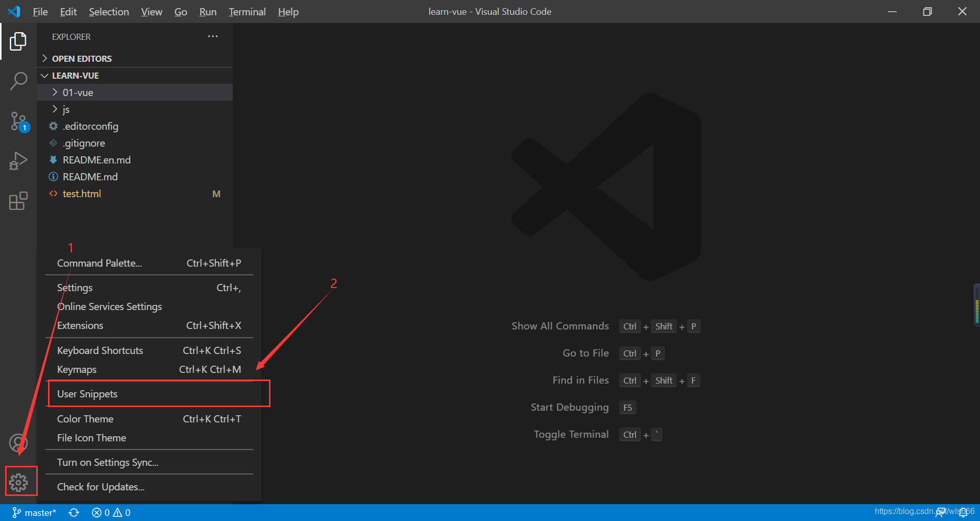Viewport: 980px width, 521px height.
Task: Choose Extensions in the manage menu
Action: 149,325
